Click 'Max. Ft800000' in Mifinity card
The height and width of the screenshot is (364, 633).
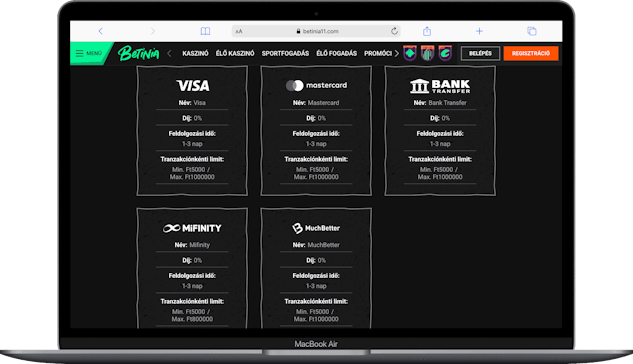(192, 319)
